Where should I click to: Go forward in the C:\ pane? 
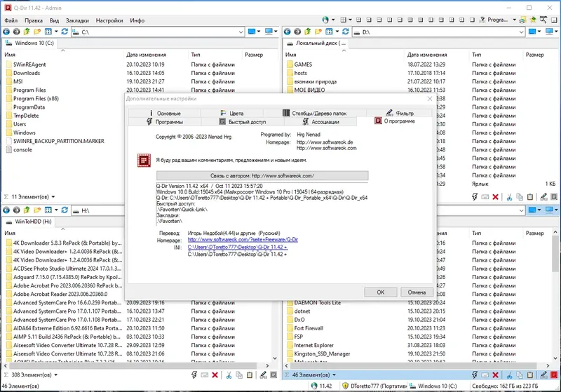[x=16, y=32]
